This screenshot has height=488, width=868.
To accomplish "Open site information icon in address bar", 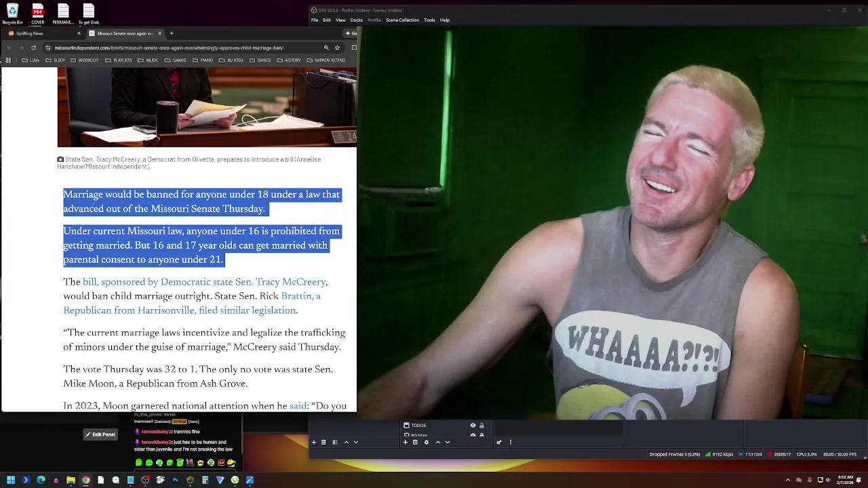I will pos(47,47).
